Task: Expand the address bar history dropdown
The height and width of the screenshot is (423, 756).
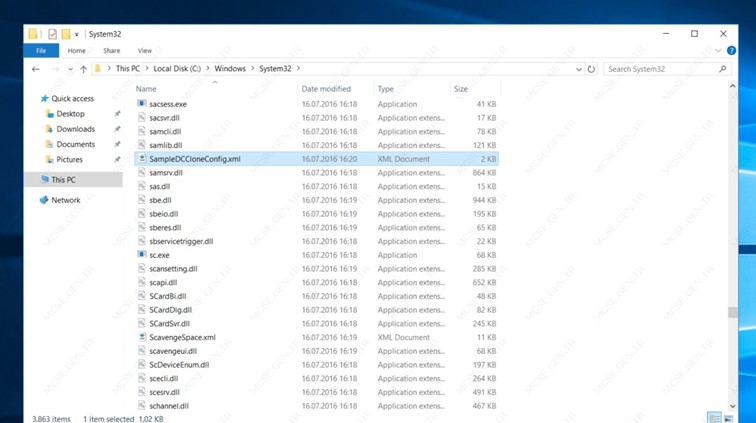Action: click(x=579, y=69)
